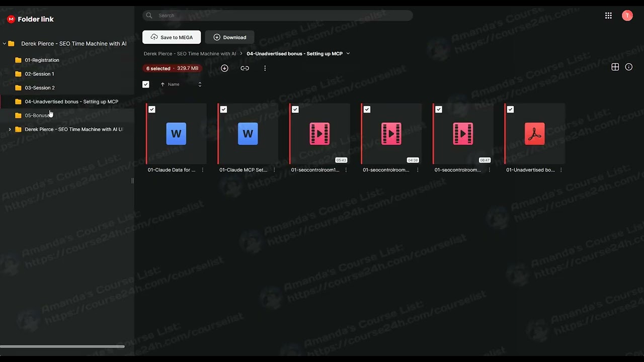Screen dimensions: 644x362
Task: Click file name '01-seocontrolroom1...'
Action: [x=315, y=170]
